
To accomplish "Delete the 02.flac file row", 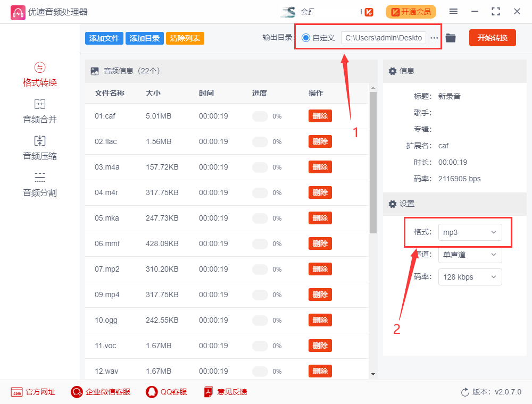I will [320, 141].
